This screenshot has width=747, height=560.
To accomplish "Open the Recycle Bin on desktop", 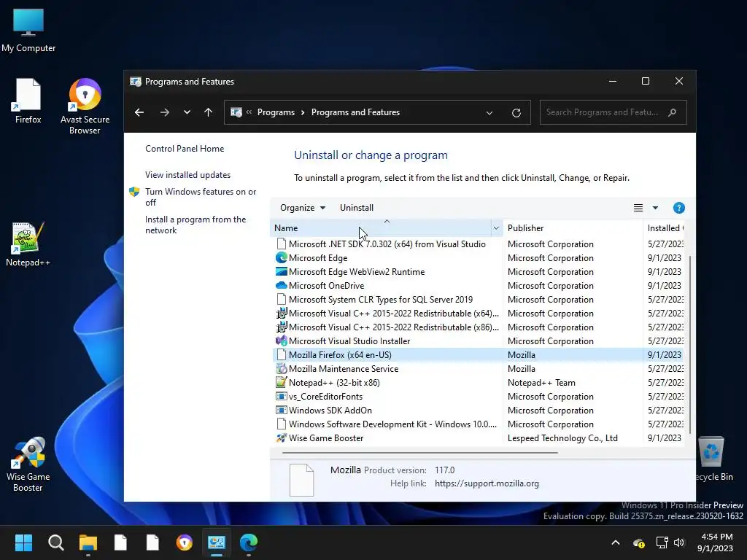I will point(713,459).
